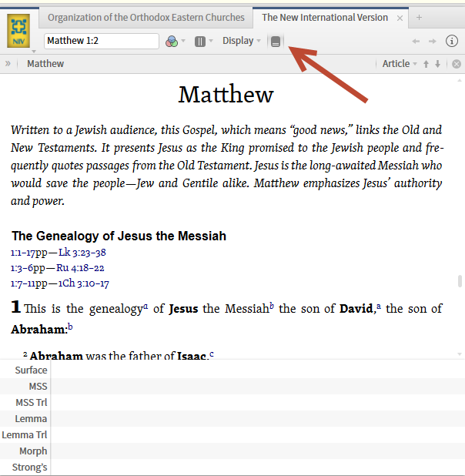Viewport: 465px width, 476px height.
Task: Click the word Jesus in verse 1
Action: 183,309
